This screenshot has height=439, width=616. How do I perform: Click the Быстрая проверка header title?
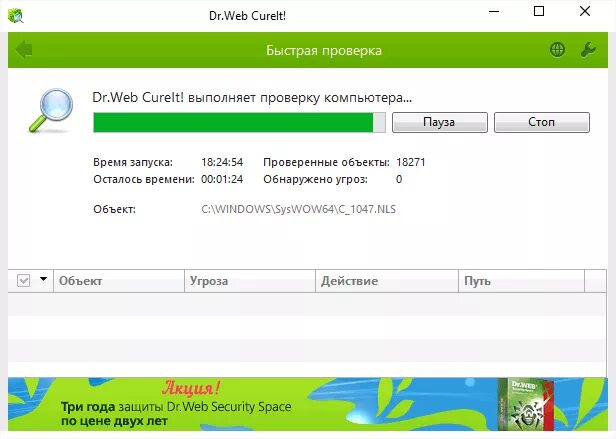pos(324,50)
